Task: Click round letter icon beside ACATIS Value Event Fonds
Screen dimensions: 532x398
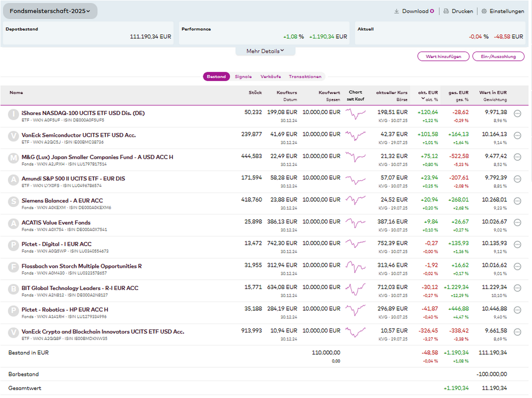Action: tap(13, 223)
